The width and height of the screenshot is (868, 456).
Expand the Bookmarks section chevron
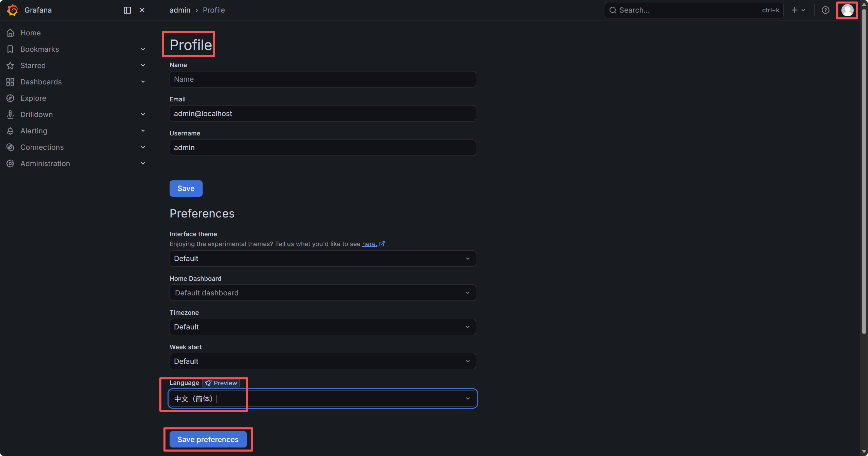coord(143,49)
